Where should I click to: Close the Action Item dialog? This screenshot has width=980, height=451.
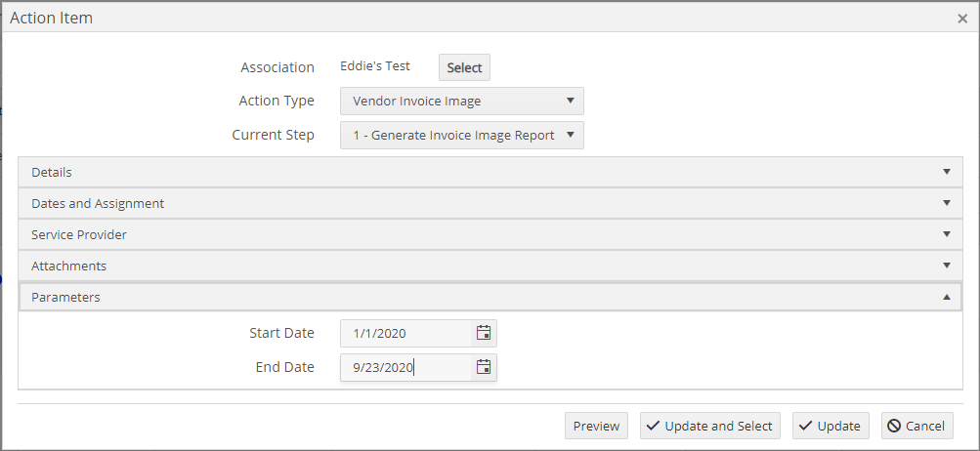point(962,19)
